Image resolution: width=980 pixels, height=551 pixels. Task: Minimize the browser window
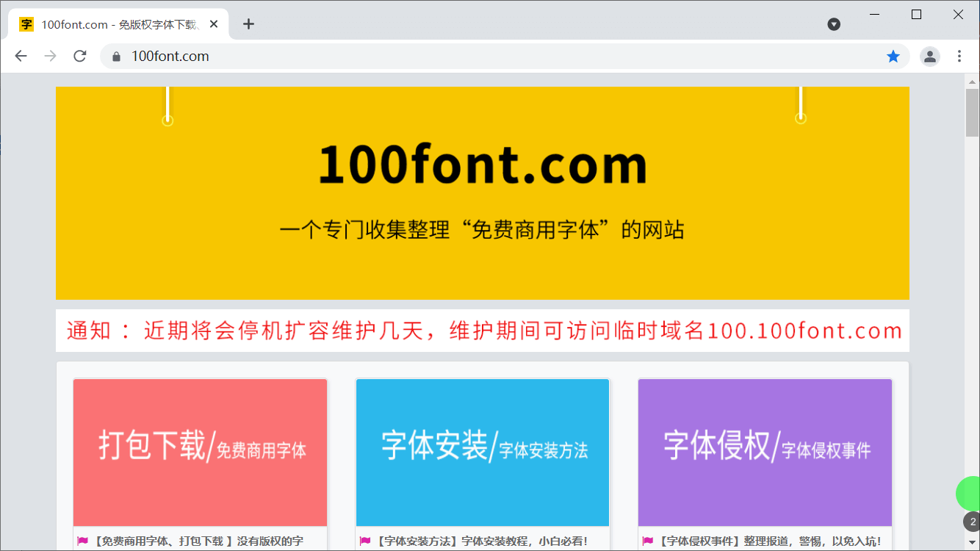tap(874, 14)
